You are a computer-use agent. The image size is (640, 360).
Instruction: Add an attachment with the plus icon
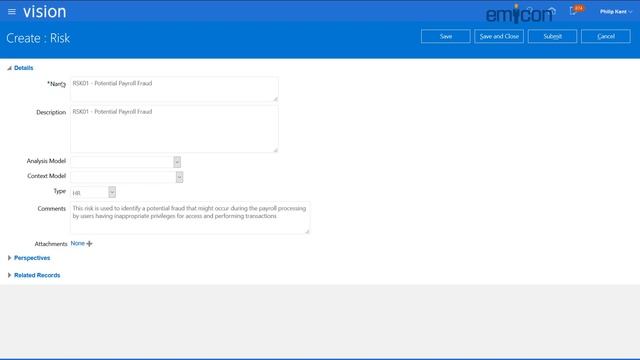(x=89, y=244)
